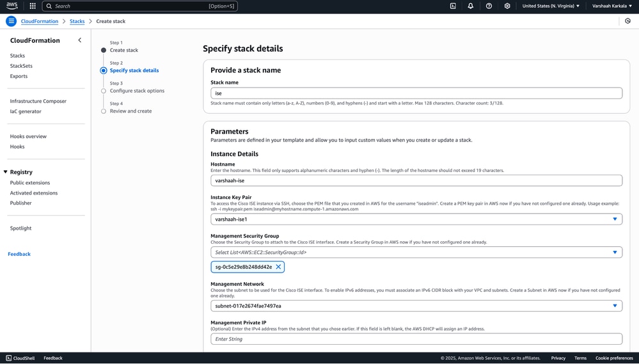Open Exports in the sidebar
Image resolution: width=639 pixels, height=364 pixels.
(19, 76)
